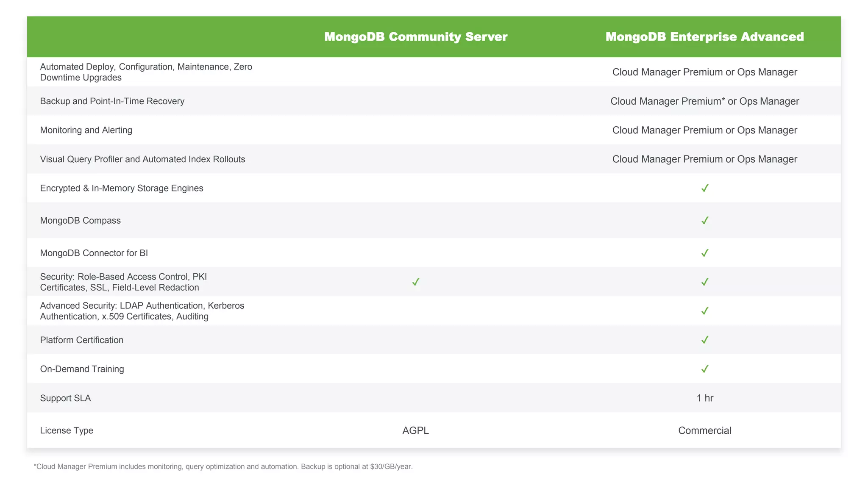Click the License Type row label
This screenshot has height=488, width=868.
tap(67, 430)
